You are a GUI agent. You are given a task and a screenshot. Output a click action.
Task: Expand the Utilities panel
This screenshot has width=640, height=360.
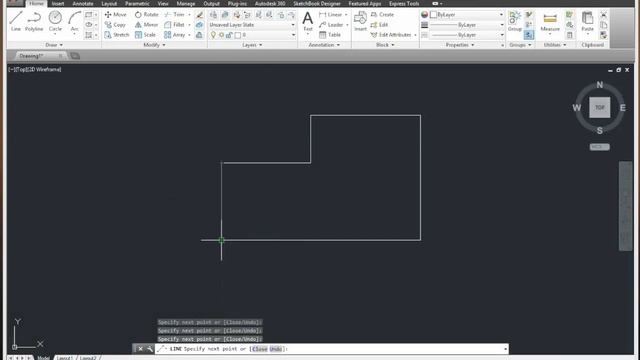coord(555,45)
